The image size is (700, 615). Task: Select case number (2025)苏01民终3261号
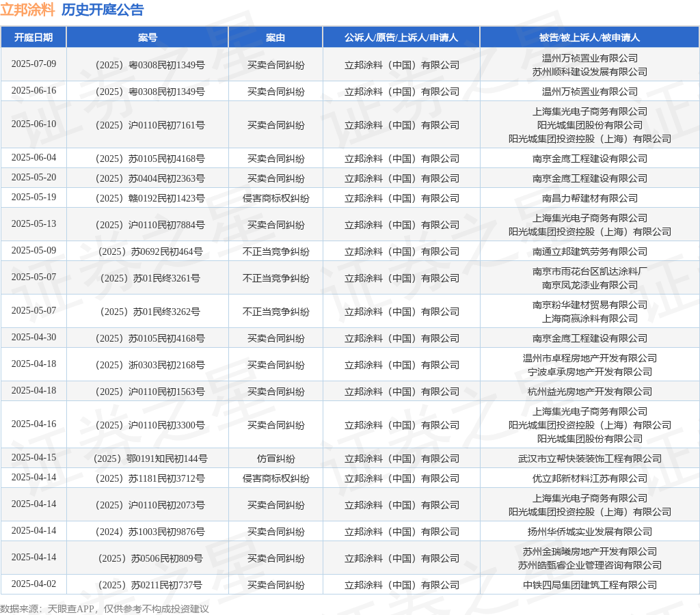tap(150, 279)
